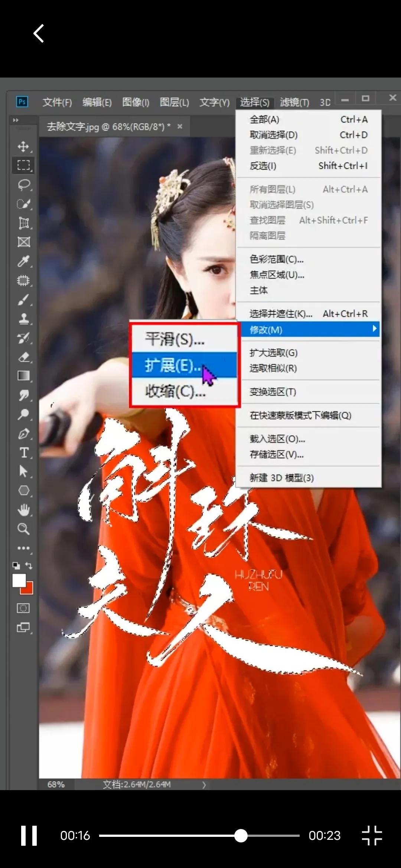The image size is (401, 868).
Task: Toggle Quick Mask mode icon
Action: coord(23,608)
